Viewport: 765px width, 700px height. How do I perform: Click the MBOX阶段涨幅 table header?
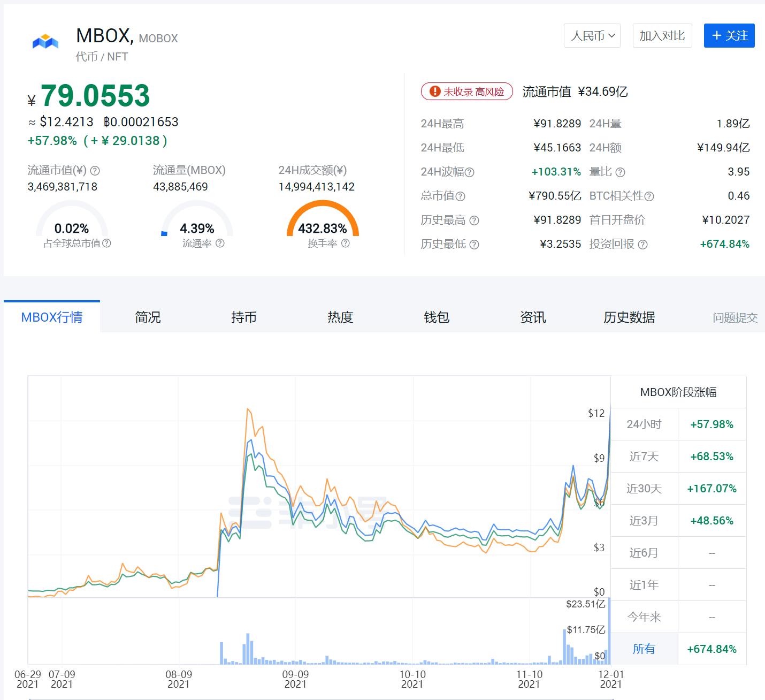click(x=678, y=392)
